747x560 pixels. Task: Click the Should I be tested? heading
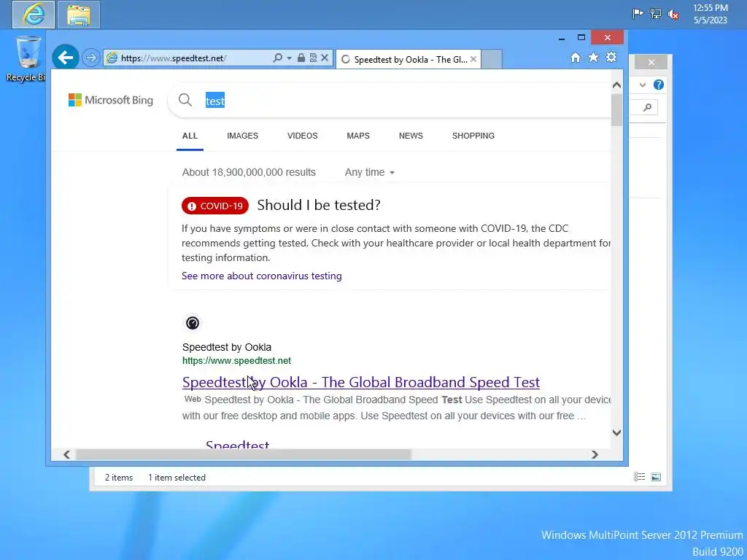point(319,205)
